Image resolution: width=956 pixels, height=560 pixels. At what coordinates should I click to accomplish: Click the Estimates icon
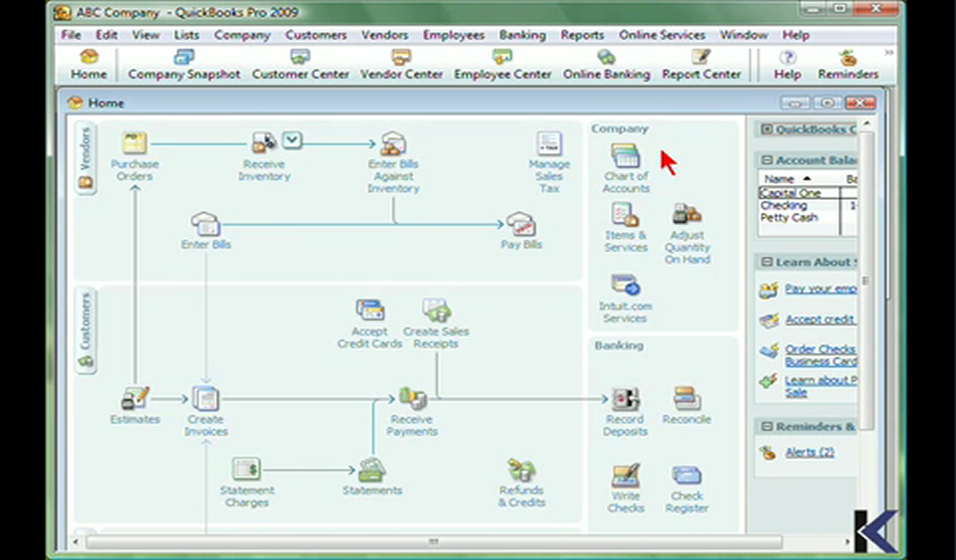pos(134,399)
